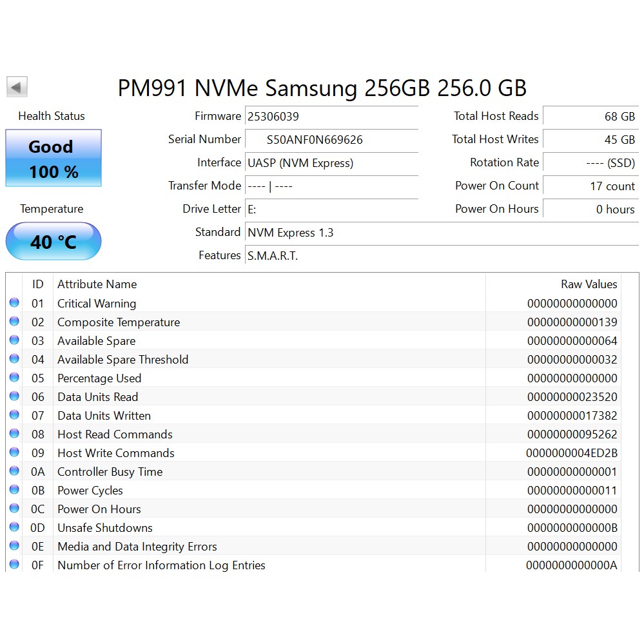
Task: Click the Power Cycles status indicator
Action: point(14,489)
